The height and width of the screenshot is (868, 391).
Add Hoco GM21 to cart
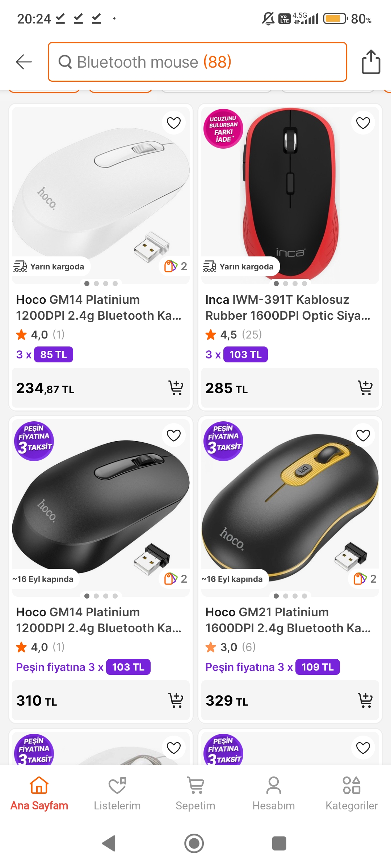365,701
